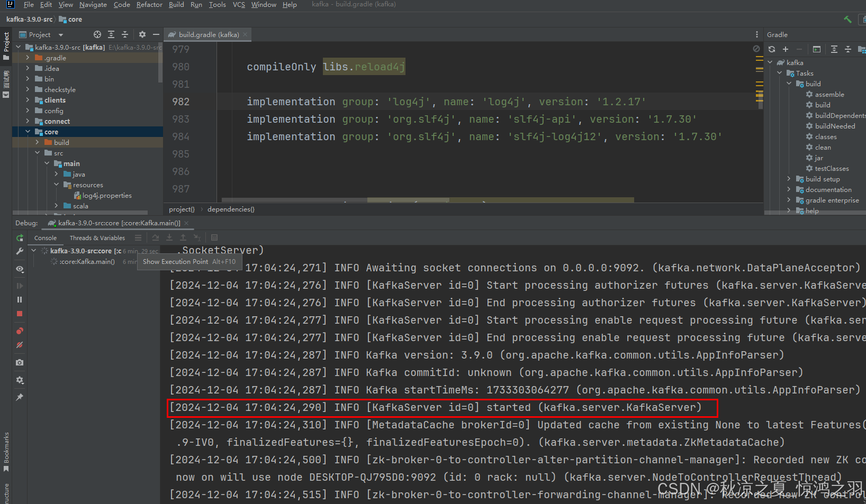
Task: Open the Project view dropdown
Action: point(60,35)
